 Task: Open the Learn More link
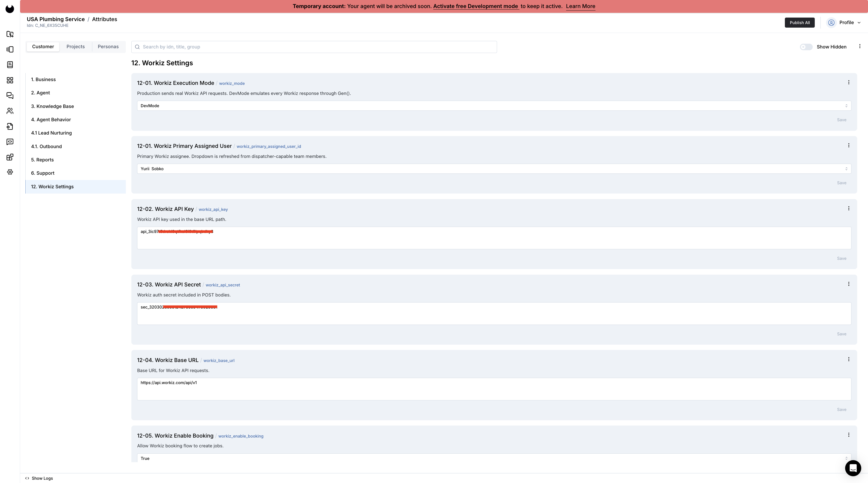coord(580,6)
